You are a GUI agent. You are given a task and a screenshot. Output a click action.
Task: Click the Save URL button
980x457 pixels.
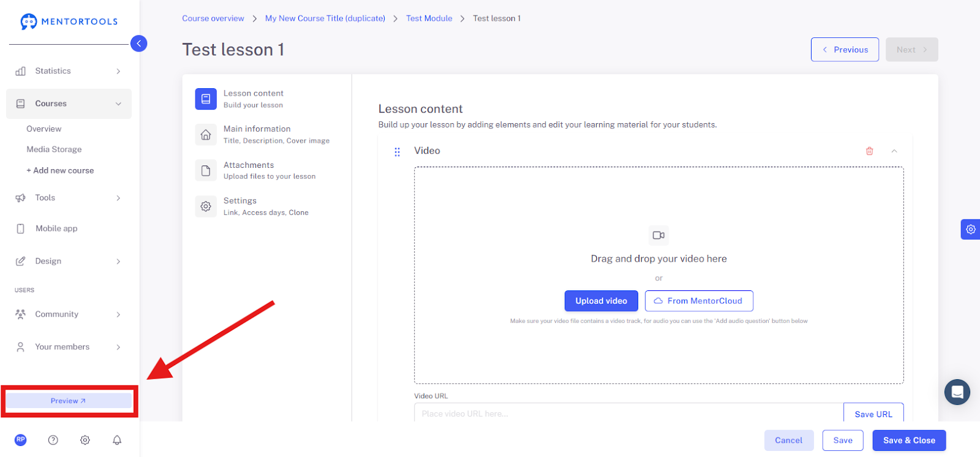coord(873,414)
